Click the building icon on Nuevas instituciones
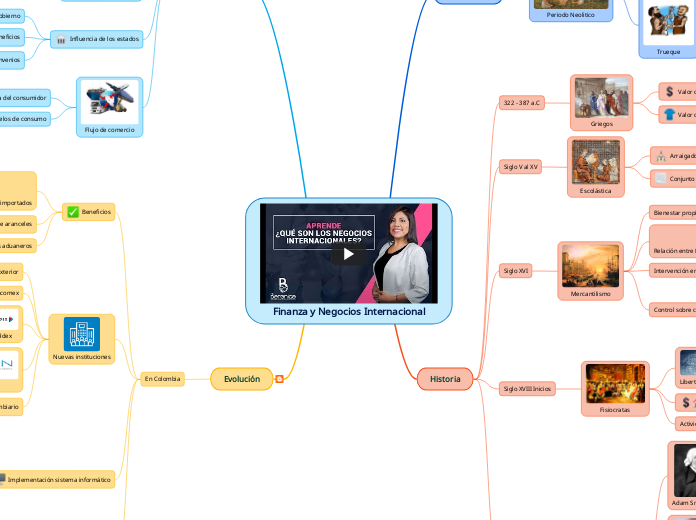The image size is (696, 520). coord(82,333)
